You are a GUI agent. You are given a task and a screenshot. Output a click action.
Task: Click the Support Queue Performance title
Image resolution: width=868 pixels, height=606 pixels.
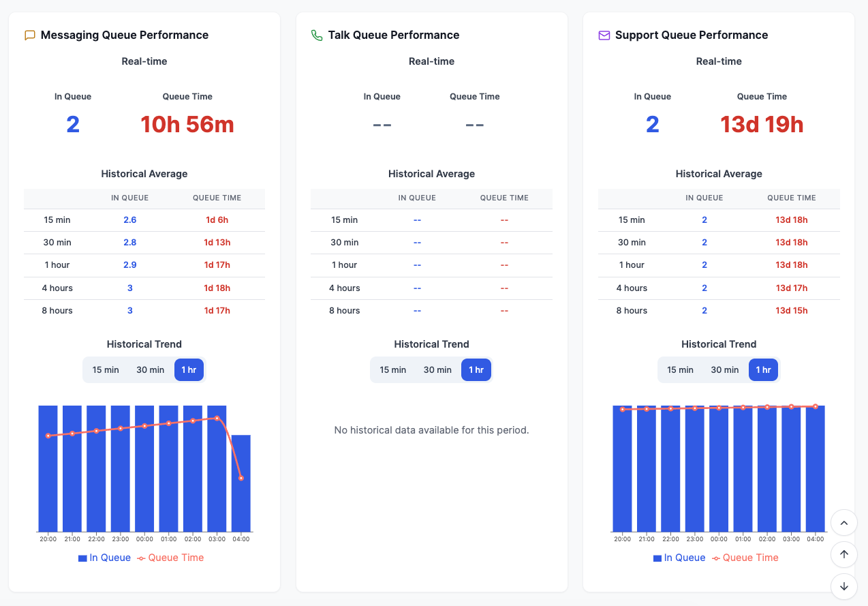click(692, 35)
